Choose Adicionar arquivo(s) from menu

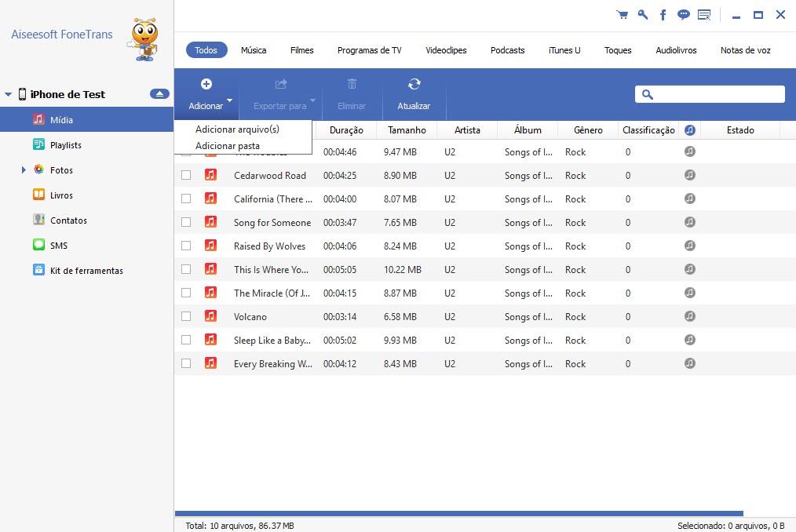coord(238,129)
